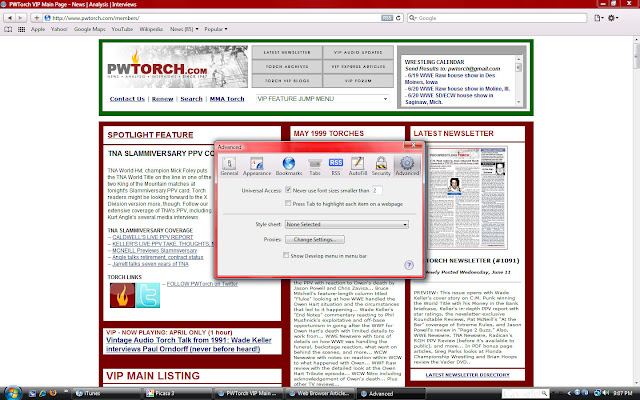This screenshot has width=640, height=400.
Task: Open the Appearance preferences pane
Action: pyautogui.click(x=257, y=166)
